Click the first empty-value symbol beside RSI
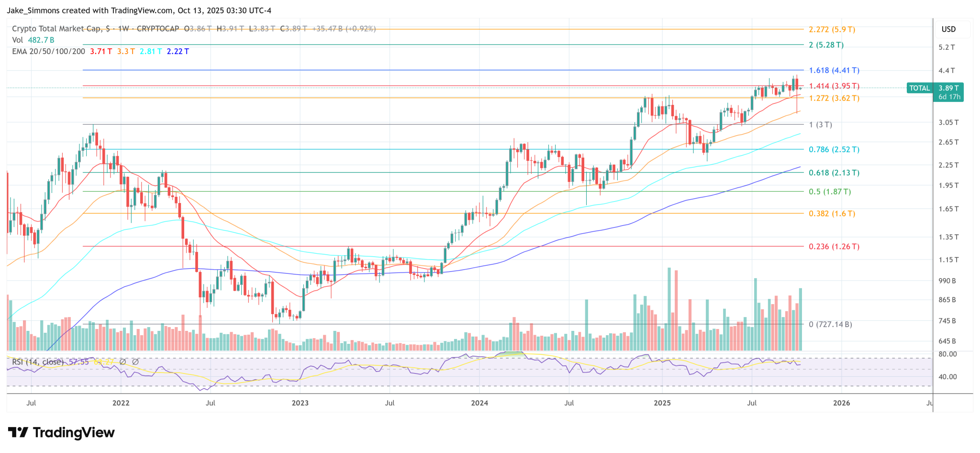The width and height of the screenshot is (980, 453). pos(122,362)
